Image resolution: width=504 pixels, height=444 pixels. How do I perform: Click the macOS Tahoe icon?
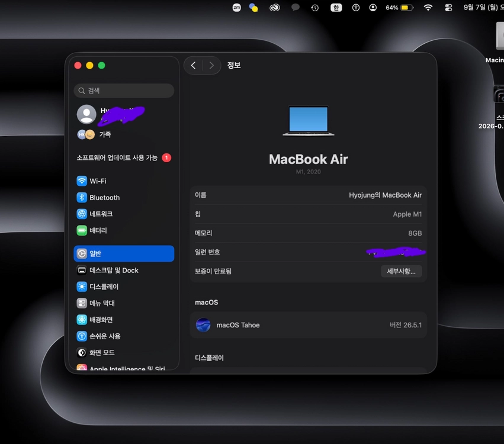[203, 325]
